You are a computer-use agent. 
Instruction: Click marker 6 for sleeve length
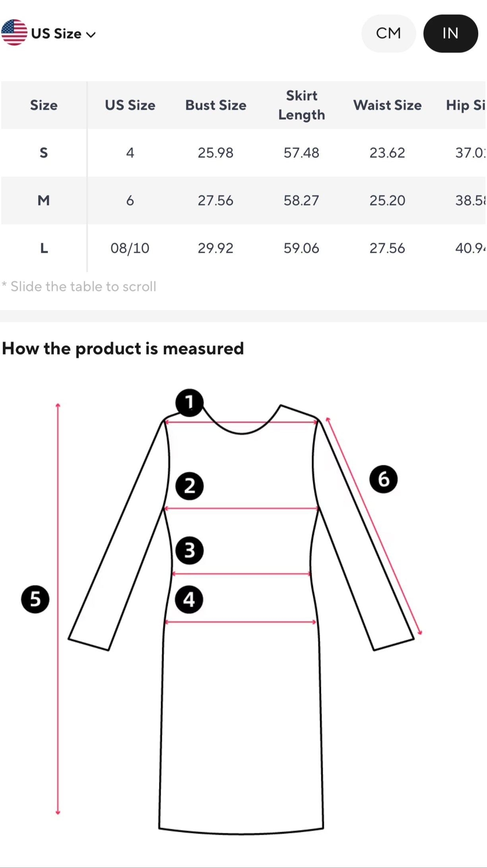[383, 479]
